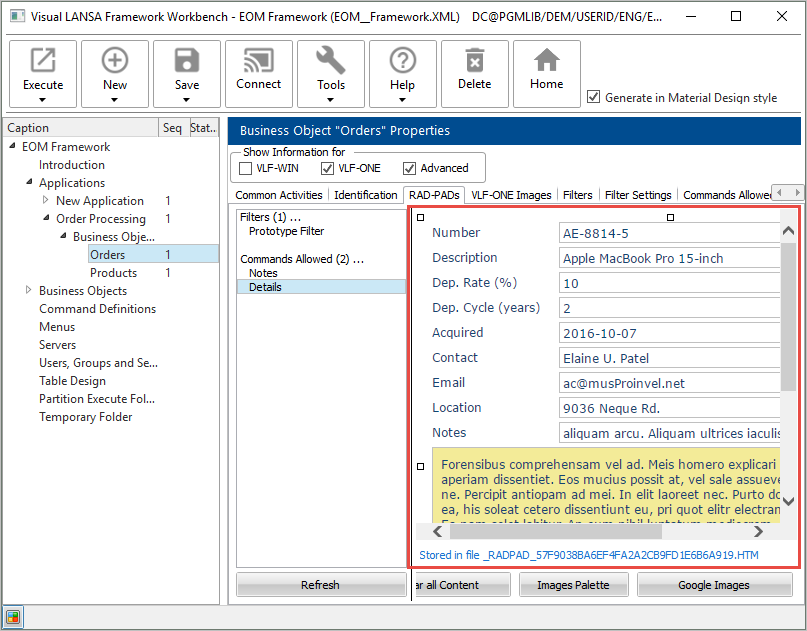The width and height of the screenshot is (807, 631).
Task: Click the Email input field
Action: click(670, 383)
